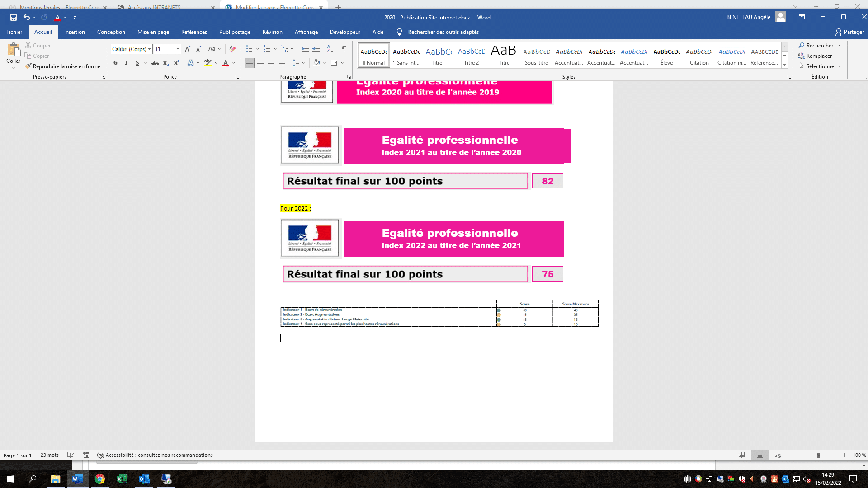Apply the text highlight color
This screenshot has width=868, height=488.
pos(208,63)
